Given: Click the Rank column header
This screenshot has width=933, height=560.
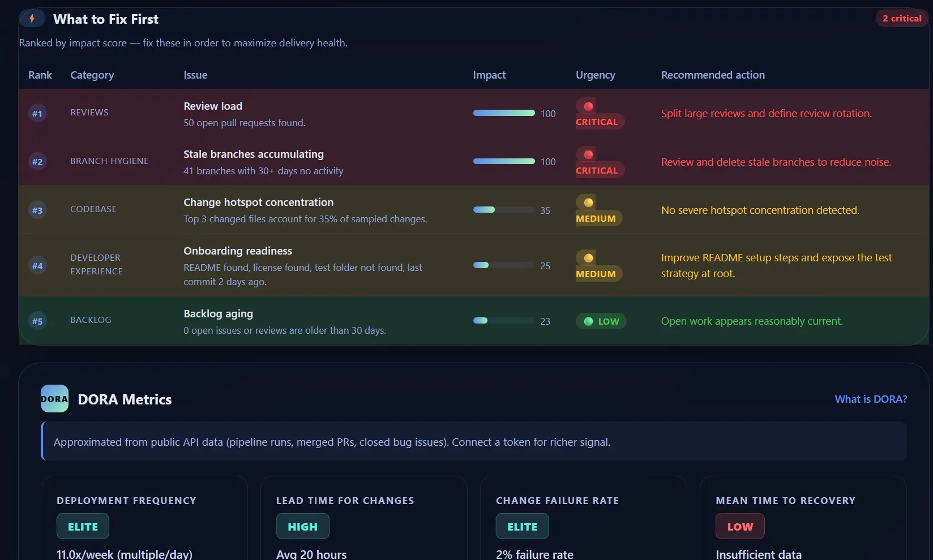Looking at the screenshot, I should (40, 75).
